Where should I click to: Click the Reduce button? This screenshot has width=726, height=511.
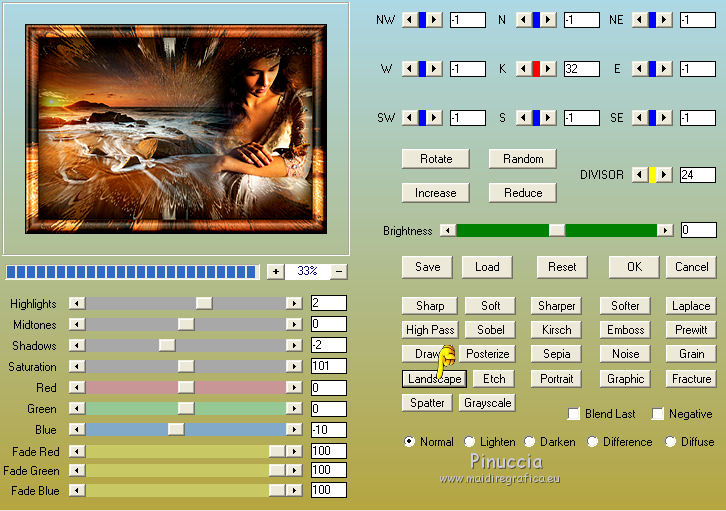(523, 193)
